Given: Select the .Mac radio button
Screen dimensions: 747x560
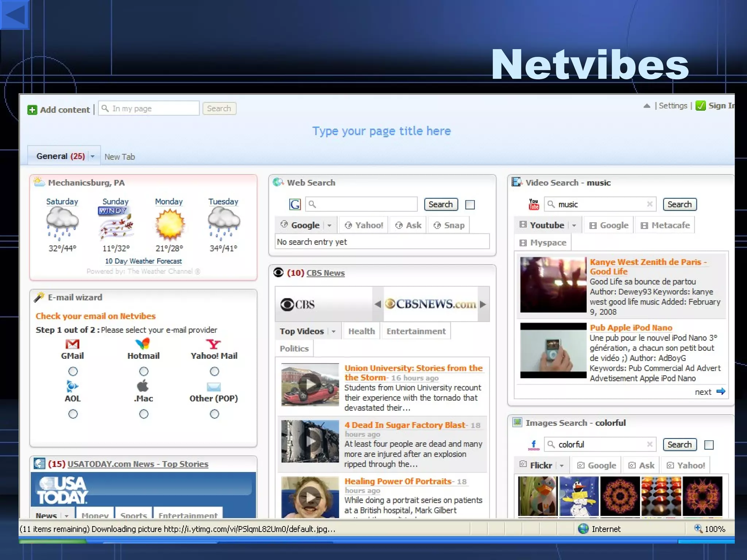Looking at the screenshot, I should [x=144, y=414].
